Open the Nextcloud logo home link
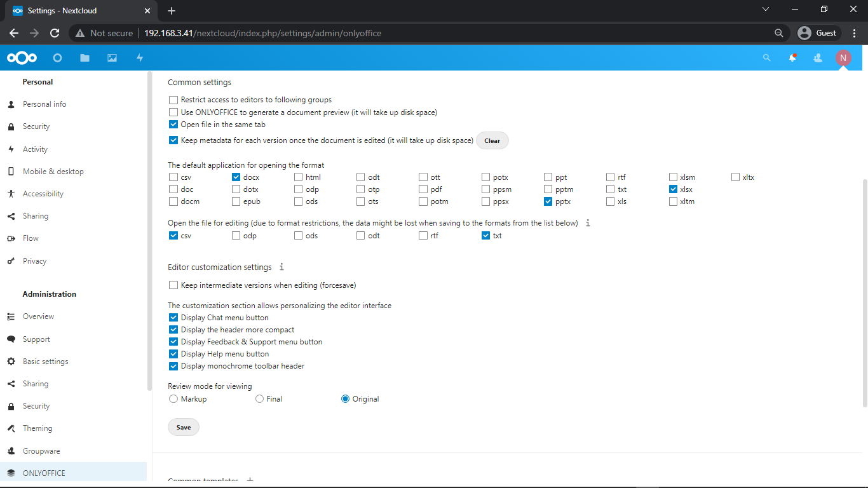Viewport: 868px width, 488px height. coord(22,58)
